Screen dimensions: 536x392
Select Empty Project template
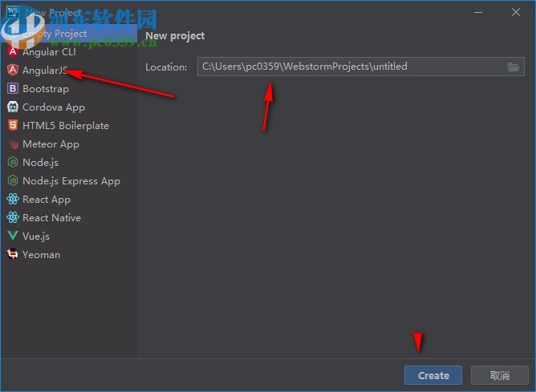click(69, 34)
